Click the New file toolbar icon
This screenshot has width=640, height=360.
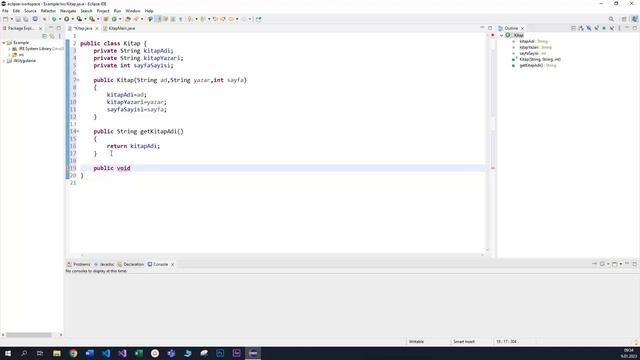pos(6,19)
